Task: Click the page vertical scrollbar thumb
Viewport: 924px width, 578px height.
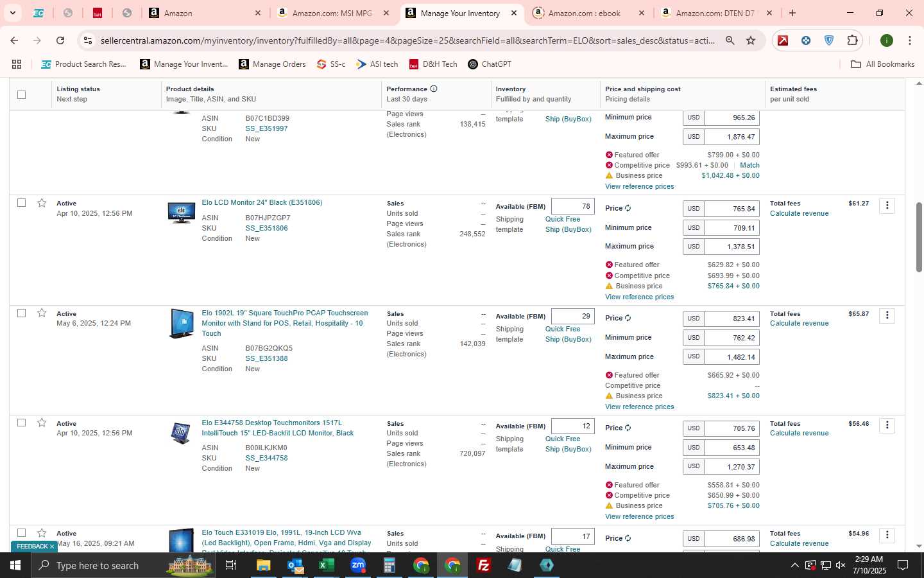Action: tap(919, 238)
